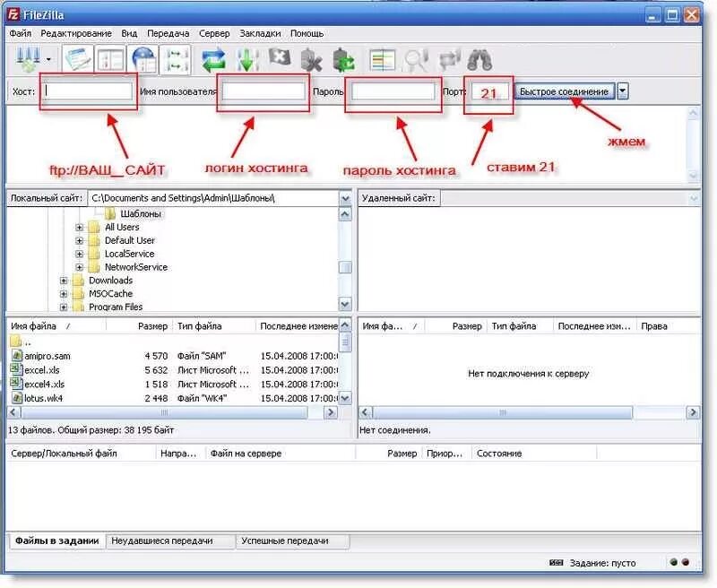Expand the MSOCache folder
Image resolution: width=717 pixels, height=588 pixels.
point(64,293)
